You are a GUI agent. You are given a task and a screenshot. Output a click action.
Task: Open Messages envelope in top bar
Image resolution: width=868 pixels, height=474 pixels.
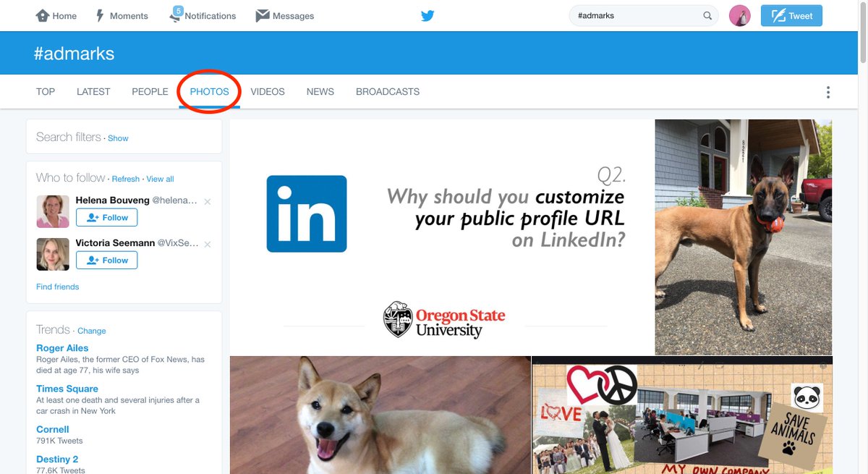pos(285,16)
